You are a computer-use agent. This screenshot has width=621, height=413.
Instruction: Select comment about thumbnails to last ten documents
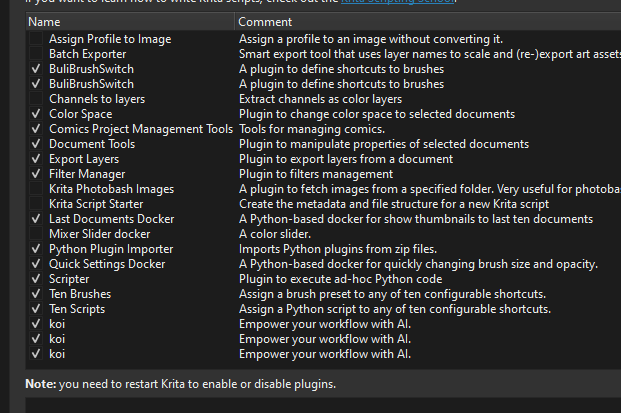pyautogui.click(x=416, y=219)
